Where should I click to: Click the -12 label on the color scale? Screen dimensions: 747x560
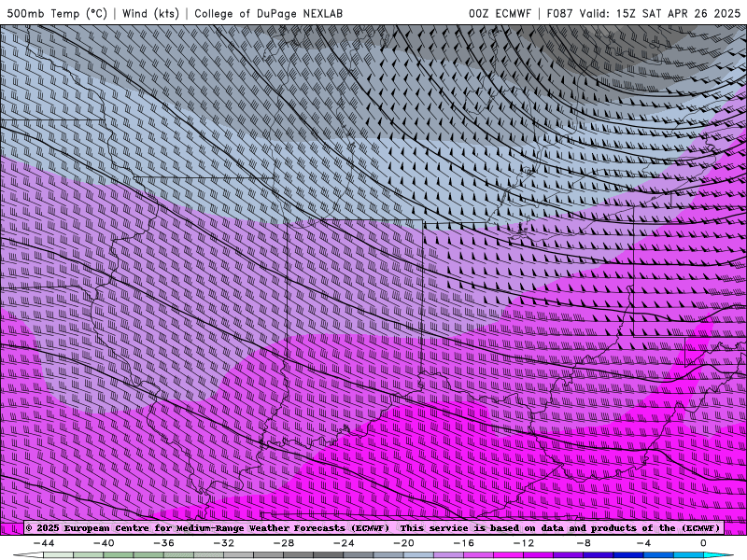pyautogui.click(x=524, y=543)
